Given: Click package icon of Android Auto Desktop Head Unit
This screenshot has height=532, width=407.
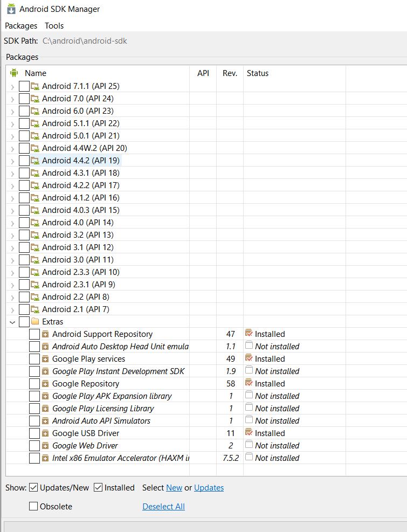Looking at the screenshot, I should coord(45,347).
